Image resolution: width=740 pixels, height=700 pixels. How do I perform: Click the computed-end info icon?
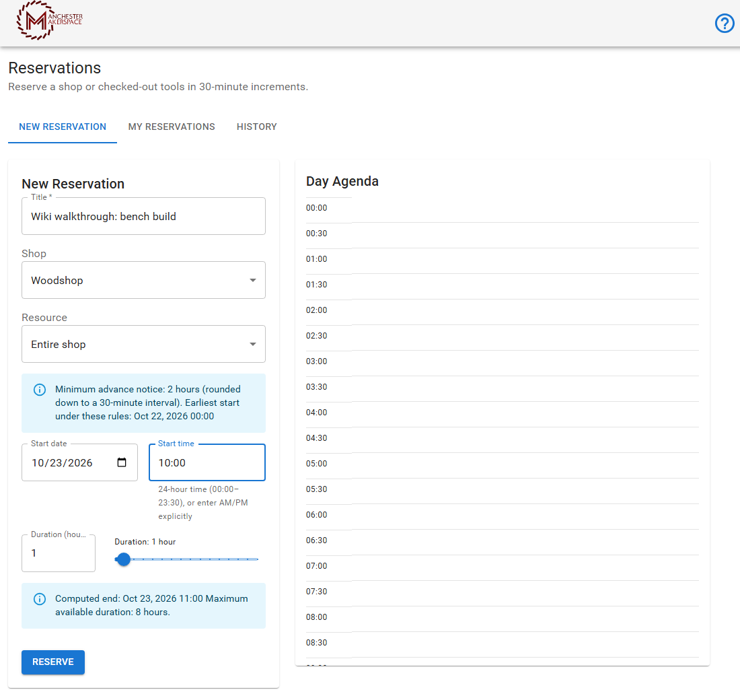[x=40, y=599]
